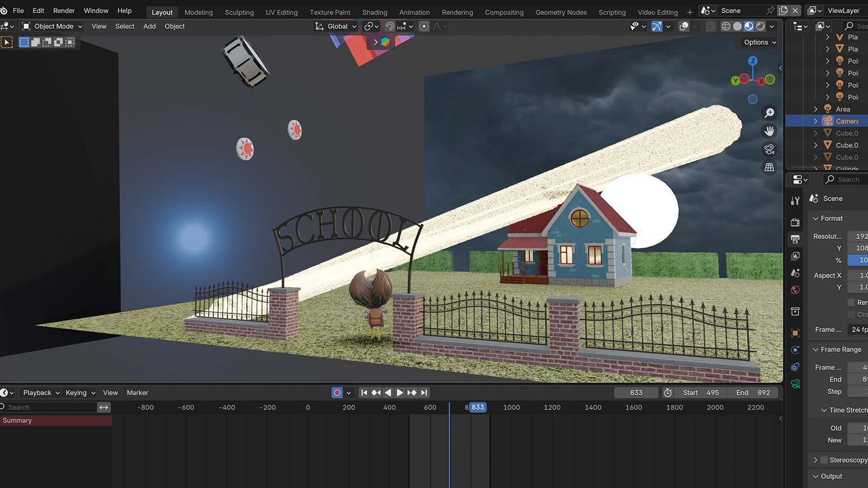Switch to Rendered viewport shading
The width and height of the screenshot is (868, 488).
tap(761, 26)
